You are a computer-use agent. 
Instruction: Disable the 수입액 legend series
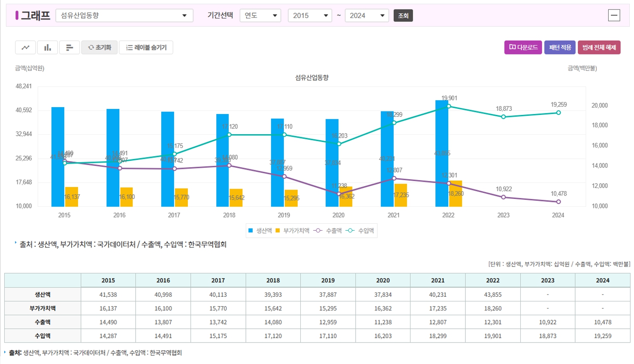(x=363, y=230)
